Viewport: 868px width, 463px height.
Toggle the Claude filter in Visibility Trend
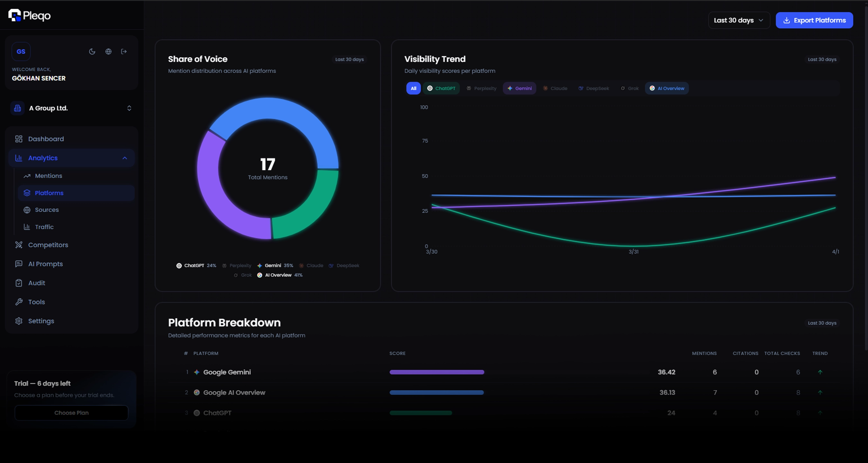point(555,88)
